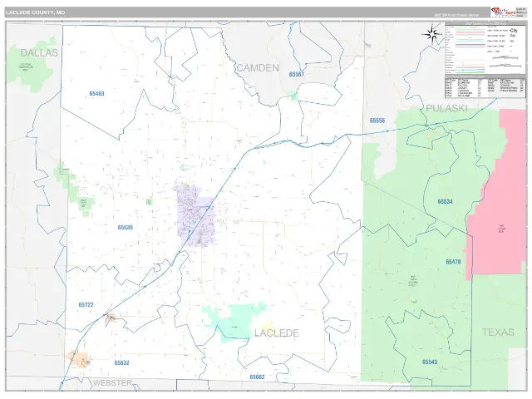
Task: Select ZIP code label 65534
Action: pos(446,201)
